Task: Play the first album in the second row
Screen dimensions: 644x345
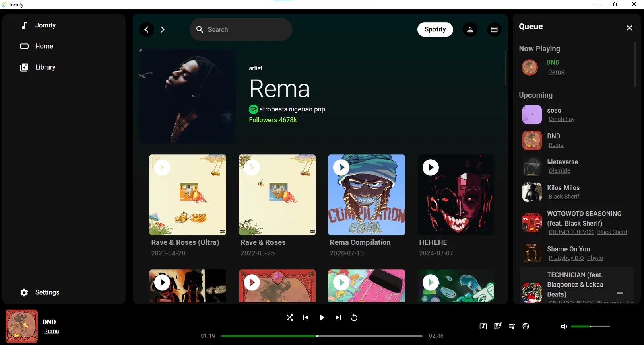Action: [162, 283]
